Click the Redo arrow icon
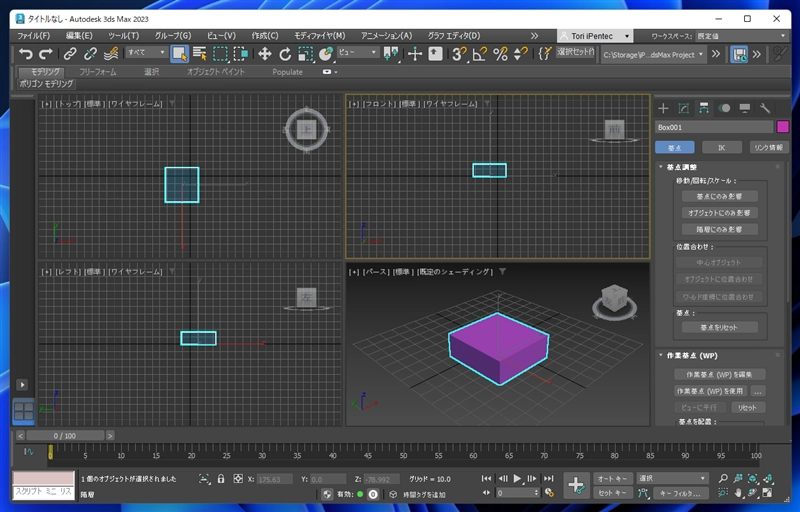800x512 pixels. [x=46, y=54]
